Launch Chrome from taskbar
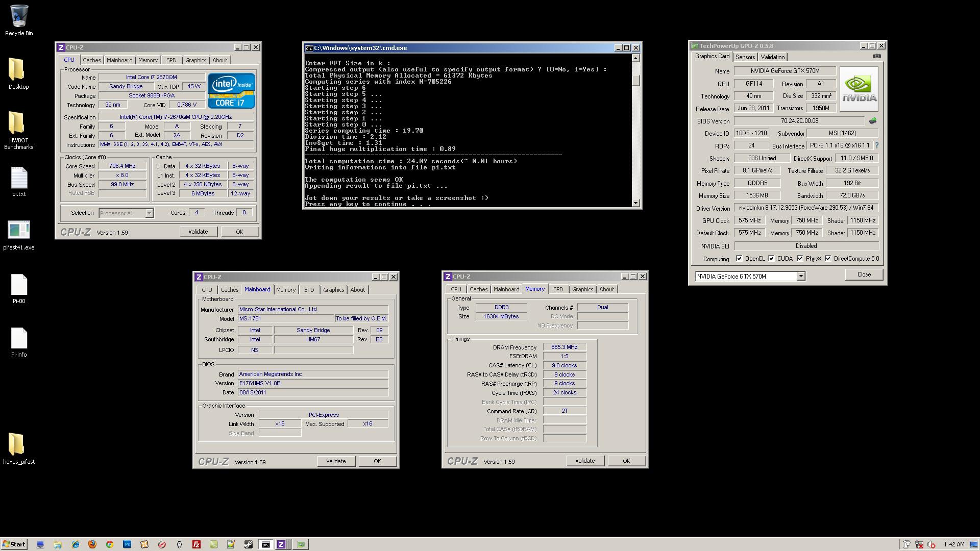Image resolution: width=980 pixels, height=551 pixels. pyautogui.click(x=110, y=544)
